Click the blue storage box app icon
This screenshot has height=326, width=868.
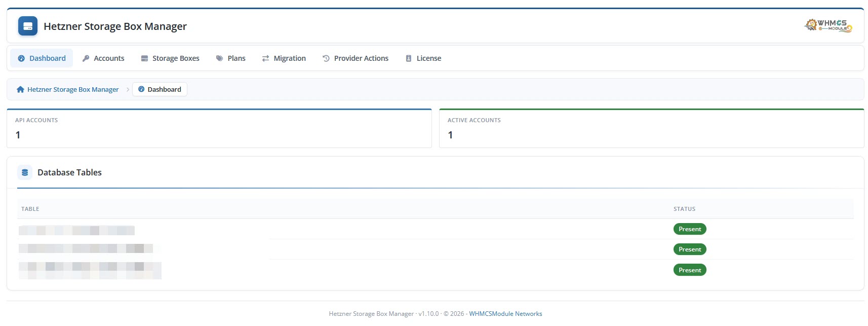28,26
